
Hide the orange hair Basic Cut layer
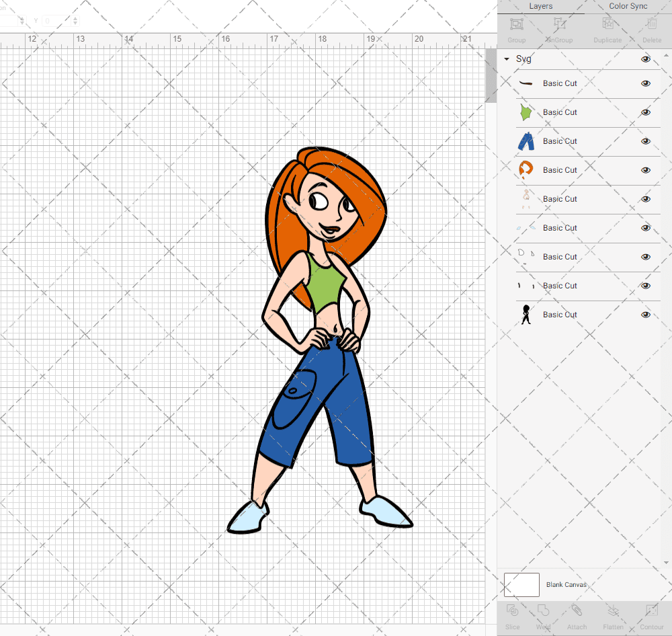click(645, 170)
